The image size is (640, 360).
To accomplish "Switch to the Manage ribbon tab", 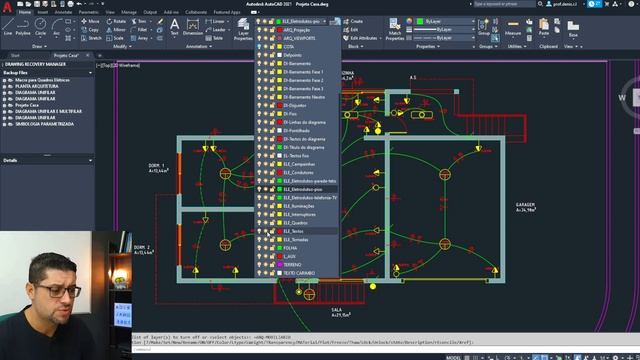I will click(129, 12).
